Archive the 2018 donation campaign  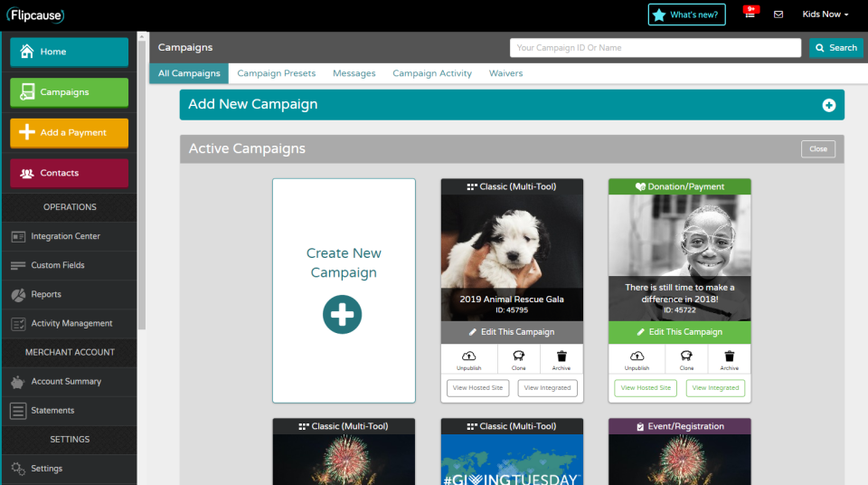tap(729, 360)
